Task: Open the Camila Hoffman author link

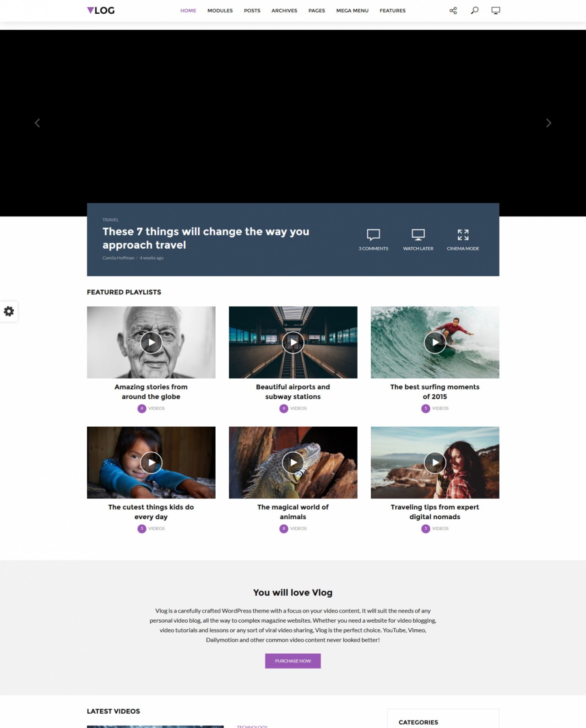Action: click(118, 258)
